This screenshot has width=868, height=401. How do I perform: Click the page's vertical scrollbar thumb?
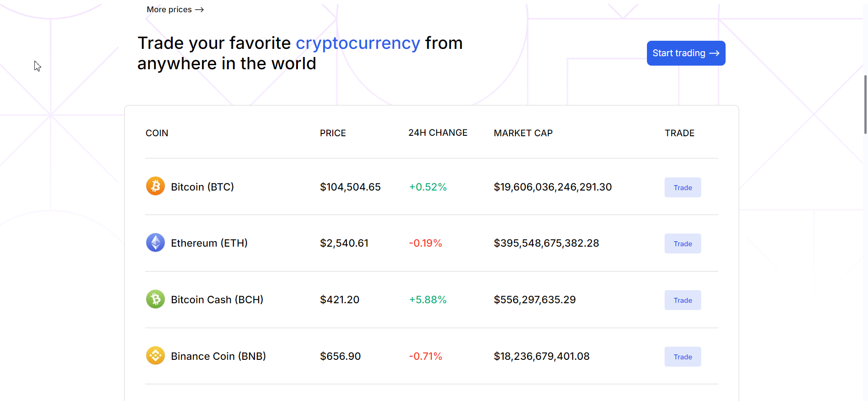pyautogui.click(x=865, y=105)
